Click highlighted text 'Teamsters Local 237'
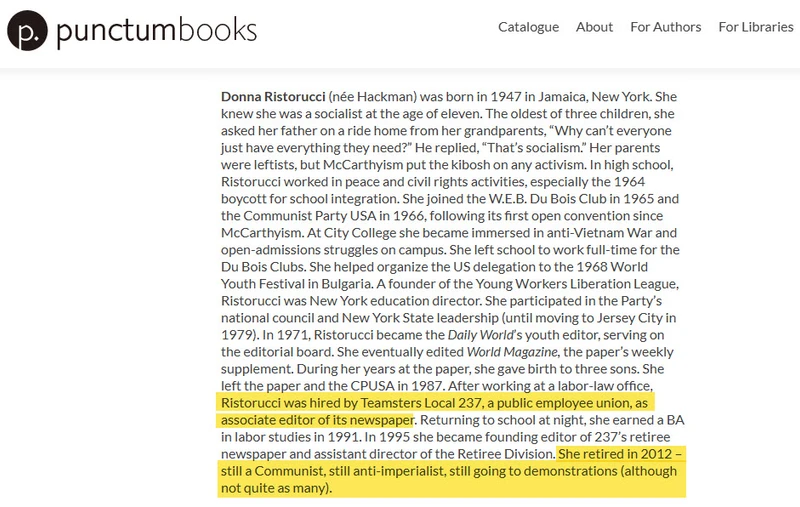 click(421, 403)
